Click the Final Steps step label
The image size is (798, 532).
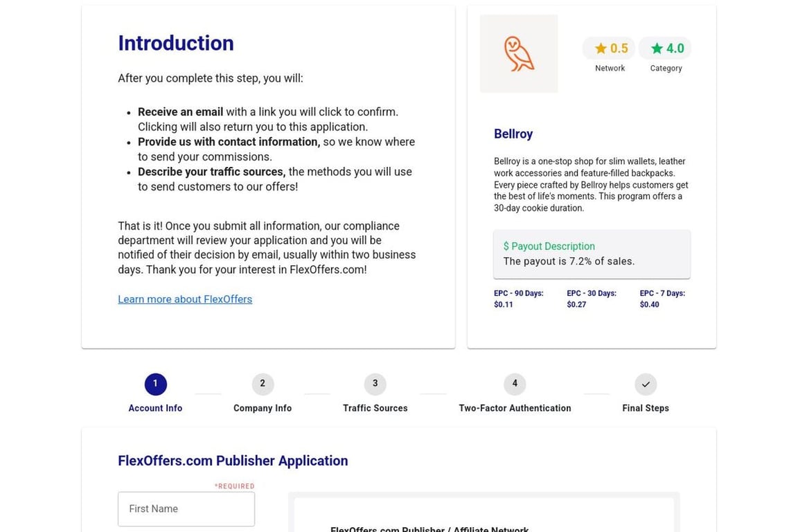coord(646,408)
